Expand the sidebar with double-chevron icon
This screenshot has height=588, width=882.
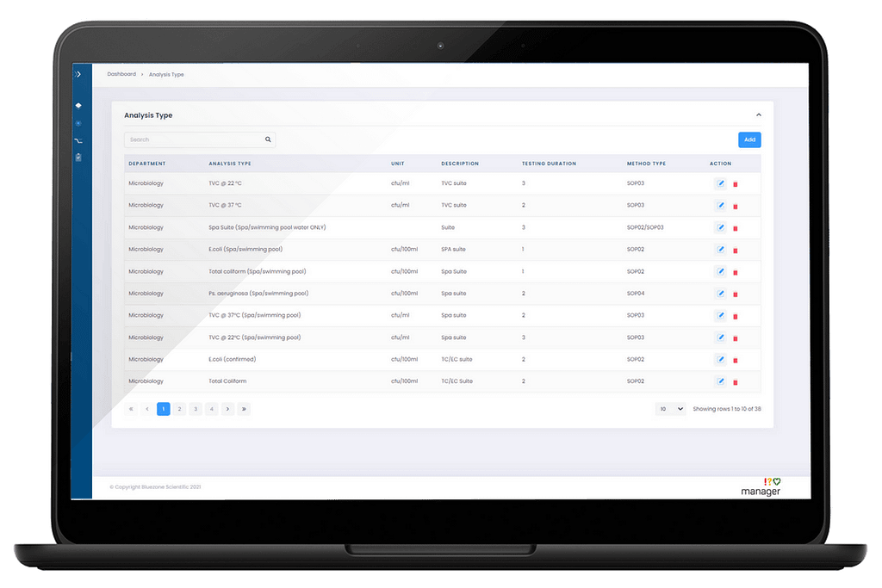tap(78, 74)
